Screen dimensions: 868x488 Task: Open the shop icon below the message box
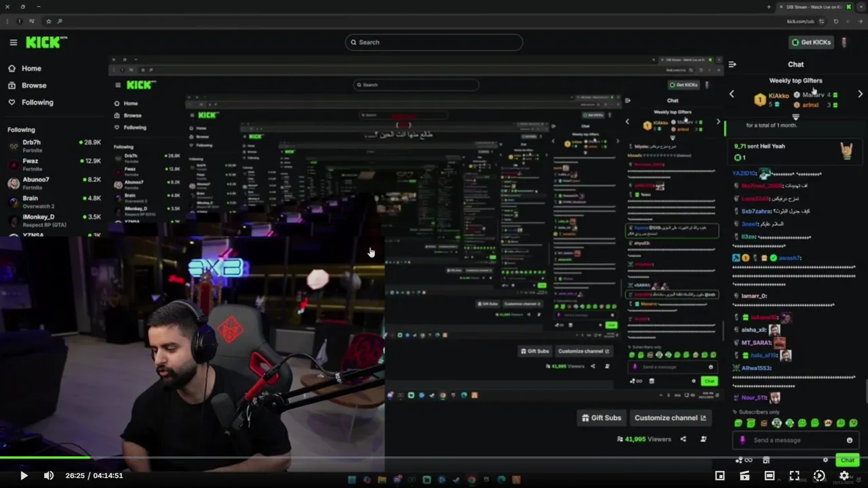point(766,460)
